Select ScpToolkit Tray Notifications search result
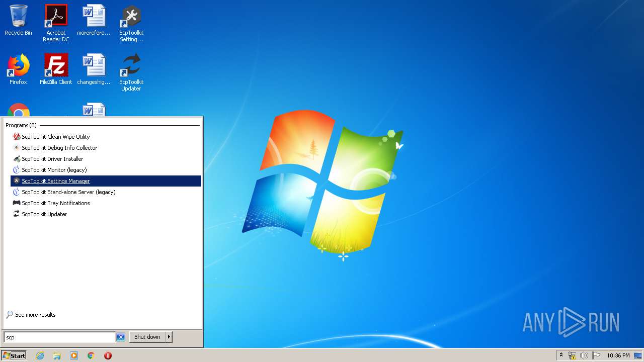Viewport: 644px width, 362px height. pos(106,203)
